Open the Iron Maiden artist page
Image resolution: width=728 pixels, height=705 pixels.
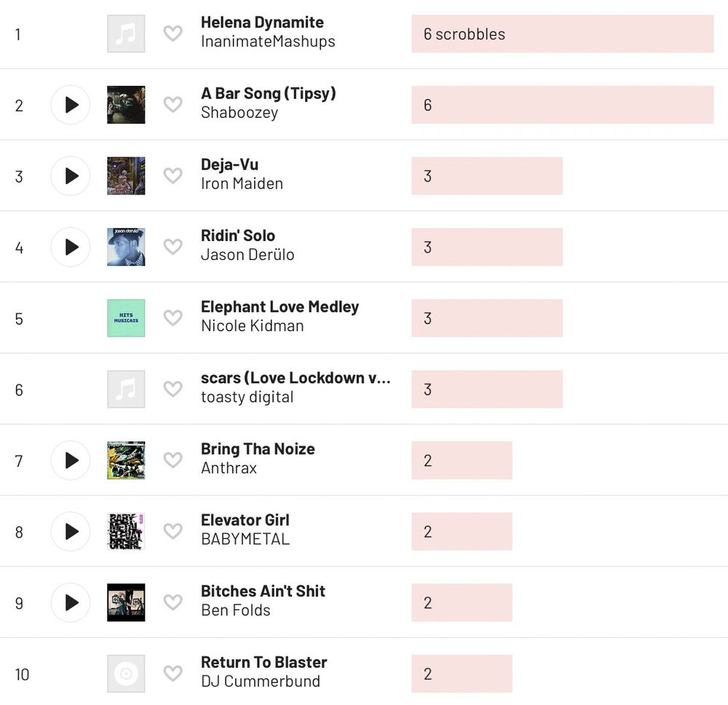(x=242, y=184)
